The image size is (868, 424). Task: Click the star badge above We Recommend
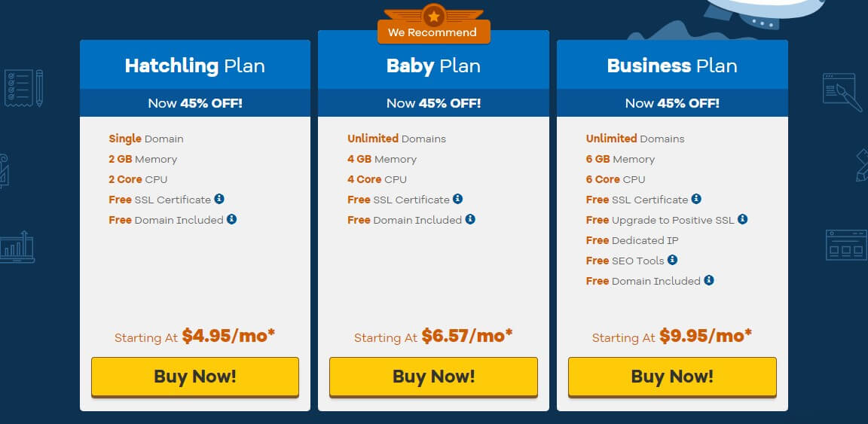point(434,16)
